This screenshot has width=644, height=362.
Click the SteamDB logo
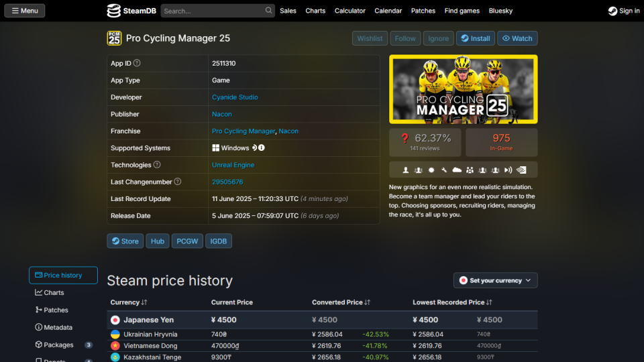(x=131, y=11)
